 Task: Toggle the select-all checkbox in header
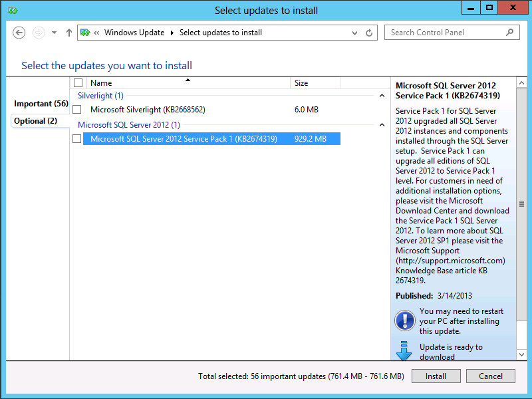(78, 82)
